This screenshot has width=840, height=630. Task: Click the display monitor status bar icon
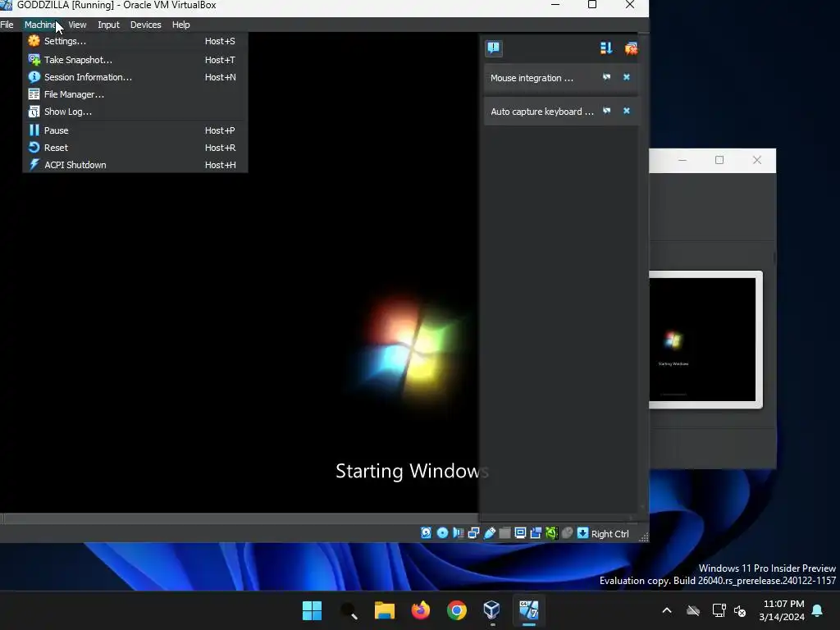pos(520,533)
